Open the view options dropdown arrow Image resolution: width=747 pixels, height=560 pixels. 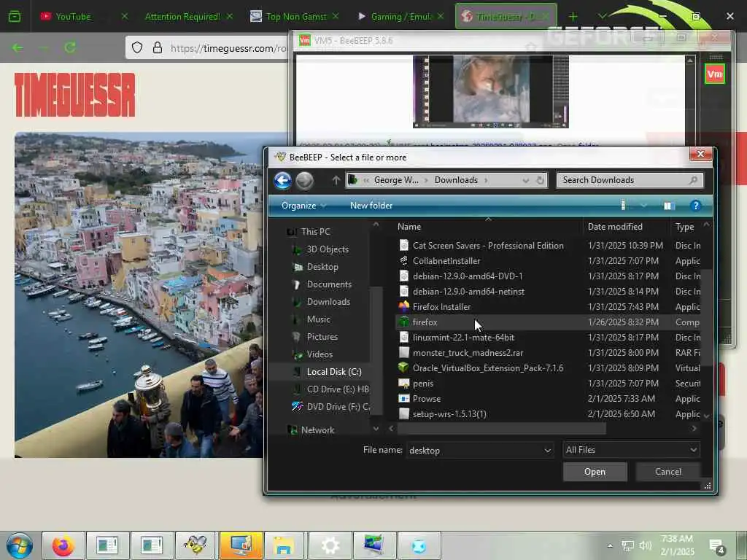tap(643, 206)
